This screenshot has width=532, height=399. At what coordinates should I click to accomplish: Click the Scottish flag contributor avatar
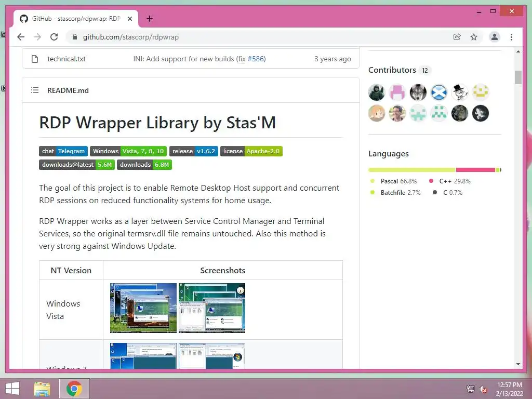438,92
